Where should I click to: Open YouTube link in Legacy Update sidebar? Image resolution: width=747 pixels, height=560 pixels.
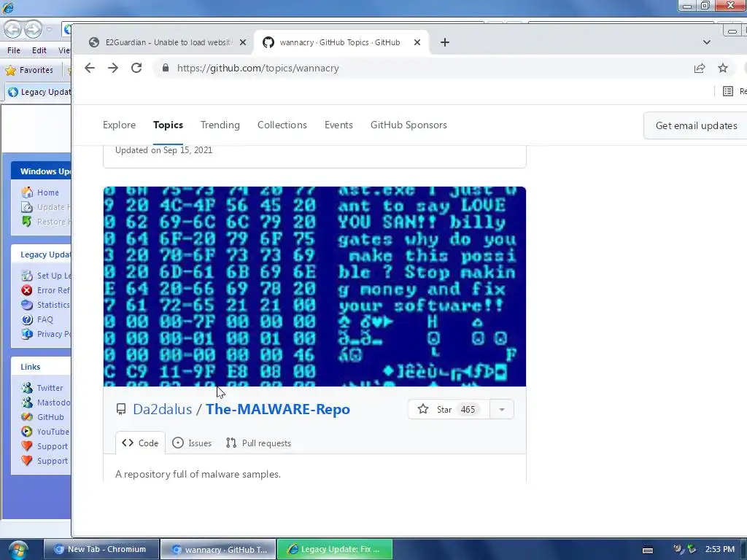click(x=53, y=432)
